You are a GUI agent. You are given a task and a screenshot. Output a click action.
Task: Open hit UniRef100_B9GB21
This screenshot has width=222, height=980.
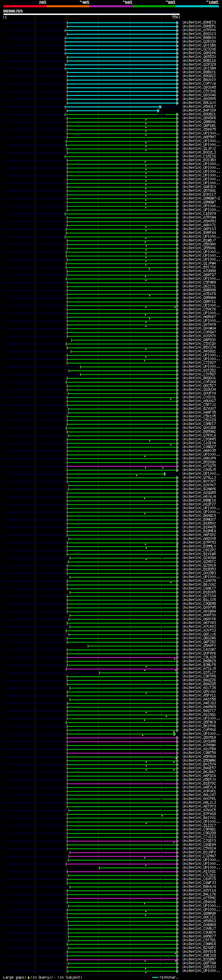199,114
